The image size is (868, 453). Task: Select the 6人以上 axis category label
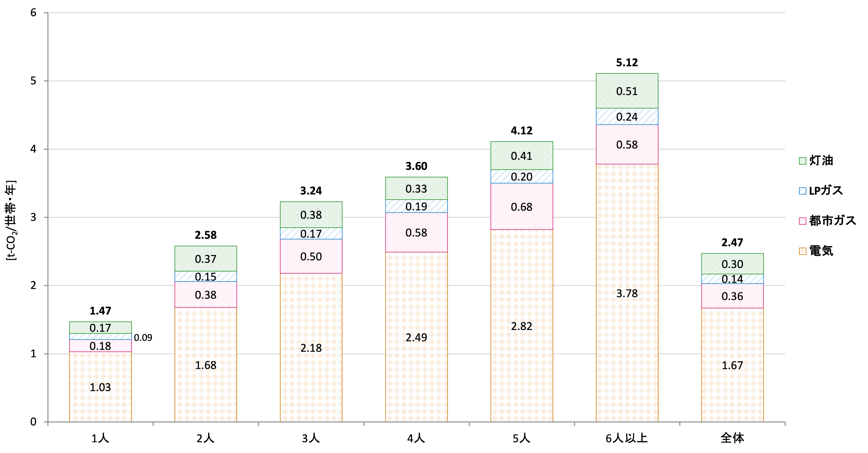pos(626,438)
